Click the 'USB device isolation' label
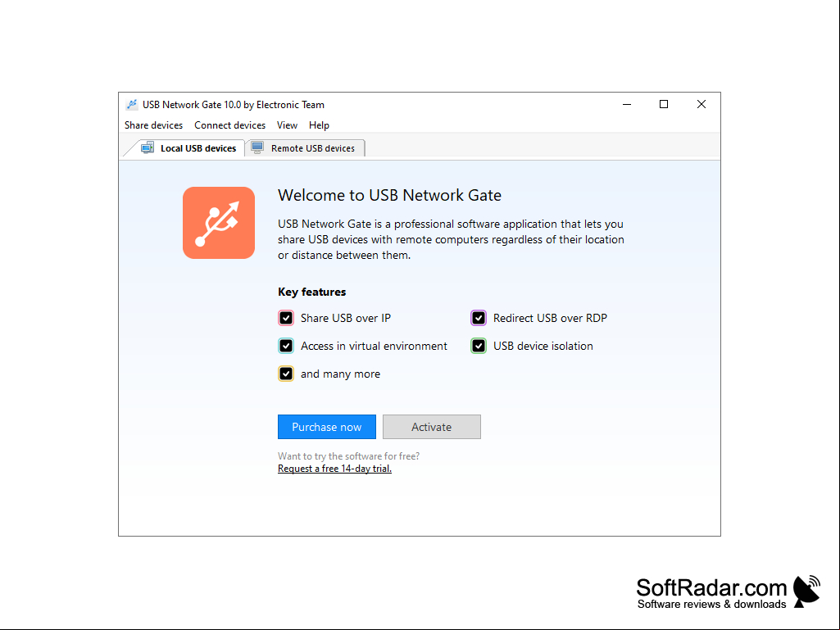The width and height of the screenshot is (840, 630). coord(543,346)
